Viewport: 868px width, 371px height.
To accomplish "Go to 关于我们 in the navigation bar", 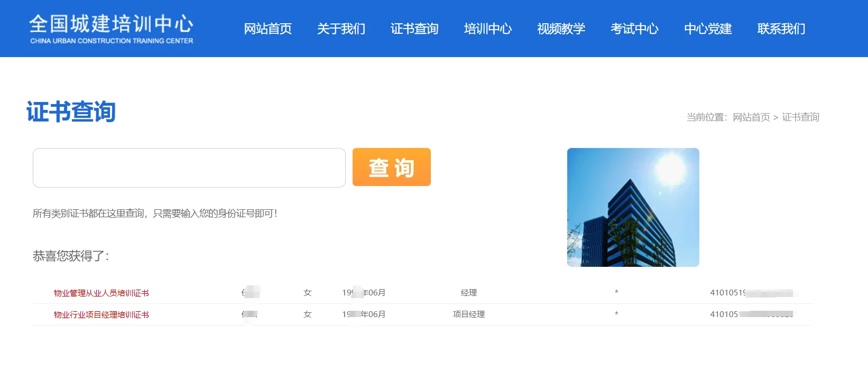I will (x=341, y=29).
